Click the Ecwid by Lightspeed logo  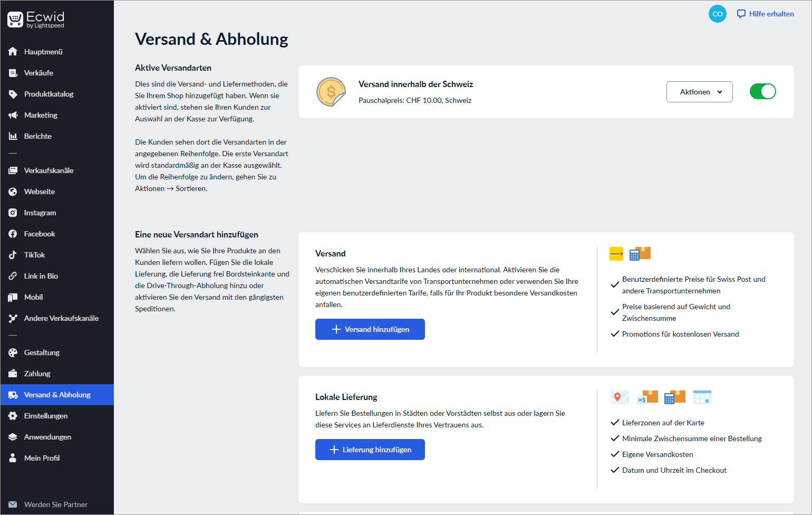pos(36,20)
